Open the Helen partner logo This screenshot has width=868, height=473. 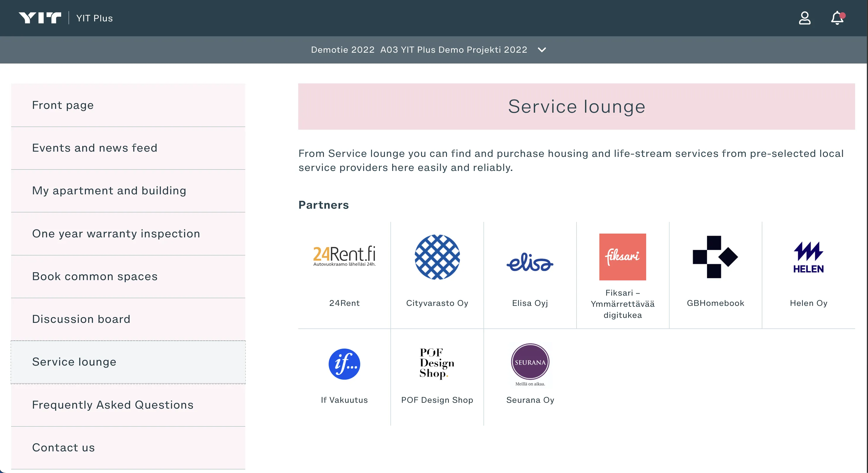[808, 257]
